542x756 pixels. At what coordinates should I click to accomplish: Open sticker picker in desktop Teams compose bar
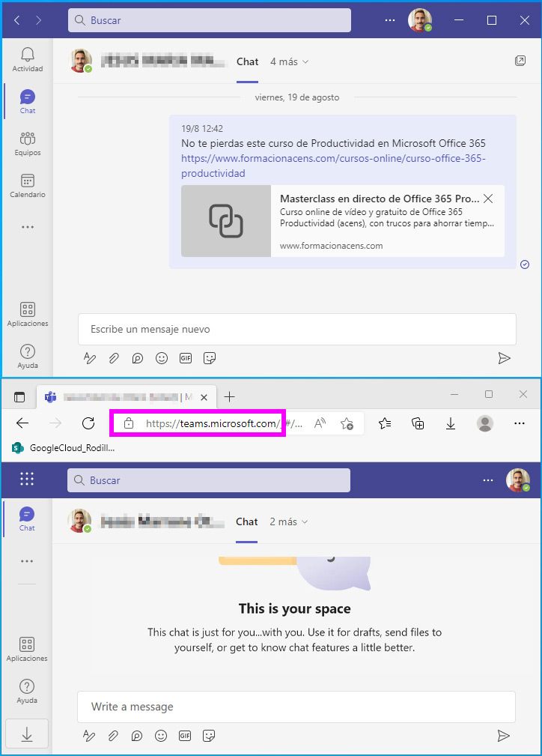pos(210,358)
